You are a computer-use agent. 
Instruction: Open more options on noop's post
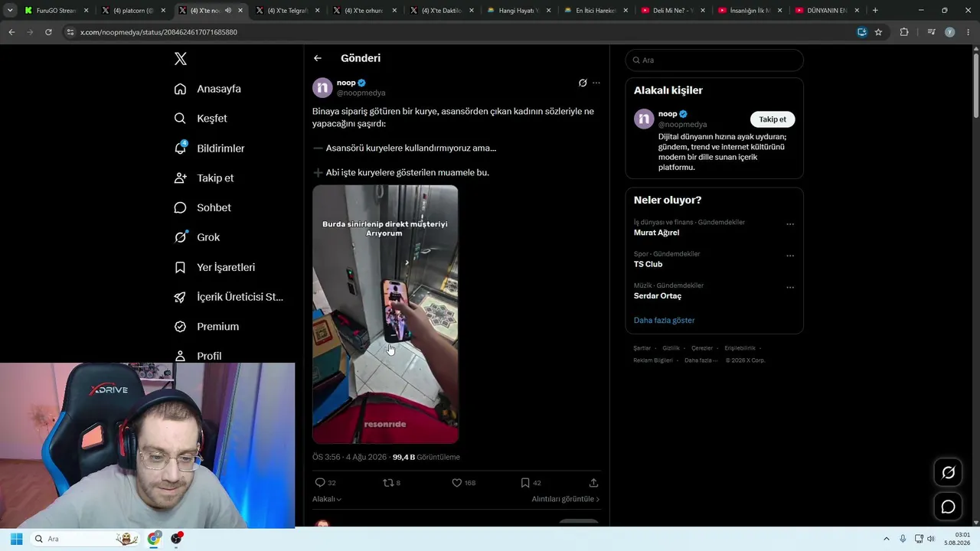[596, 83]
